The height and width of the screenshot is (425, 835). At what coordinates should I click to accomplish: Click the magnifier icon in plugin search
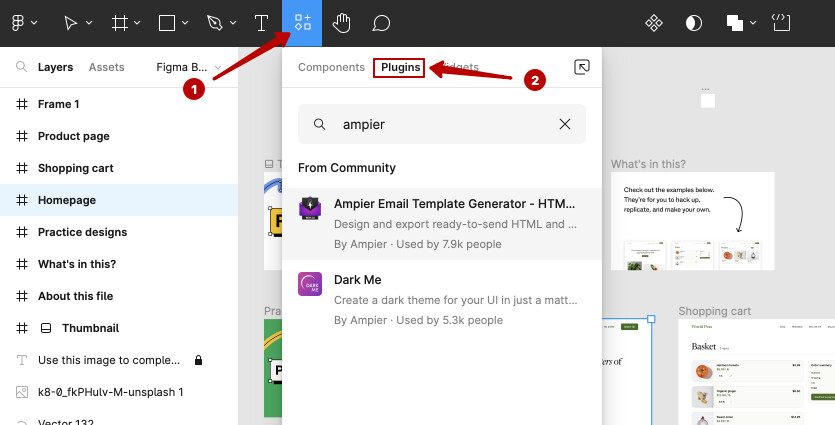pyautogui.click(x=319, y=124)
